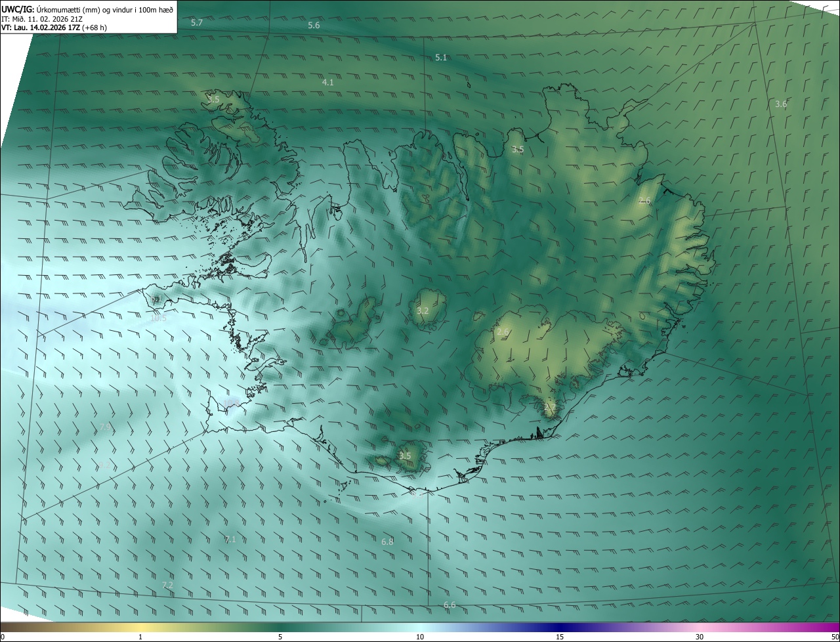Viewport: 840px width, 642px height.
Task: Click the 5 tick on the color scale
Action: click(x=280, y=637)
